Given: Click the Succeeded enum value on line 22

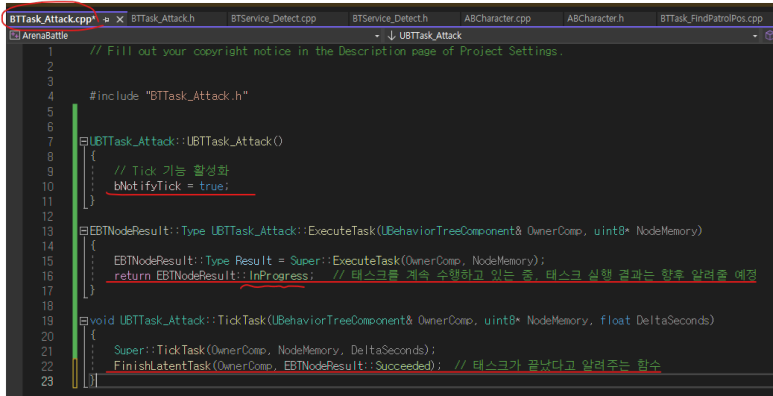Looking at the screenshot, I should point(404,366).
